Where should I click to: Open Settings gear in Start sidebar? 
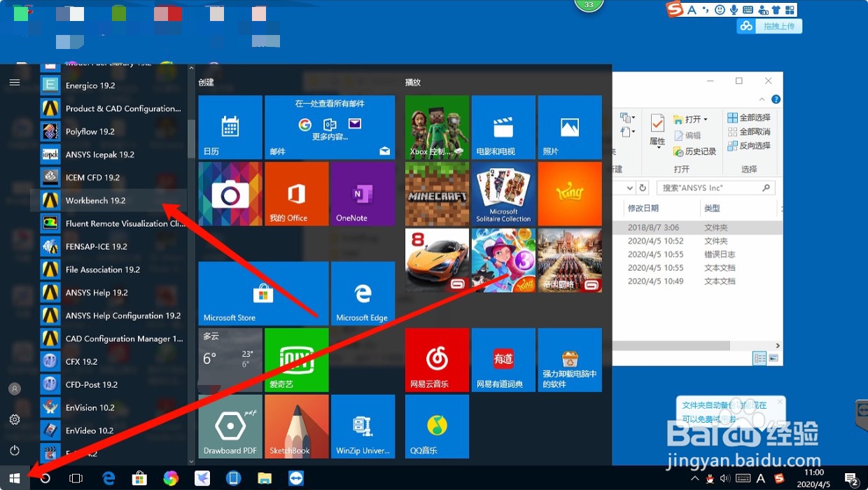(15, 419)
